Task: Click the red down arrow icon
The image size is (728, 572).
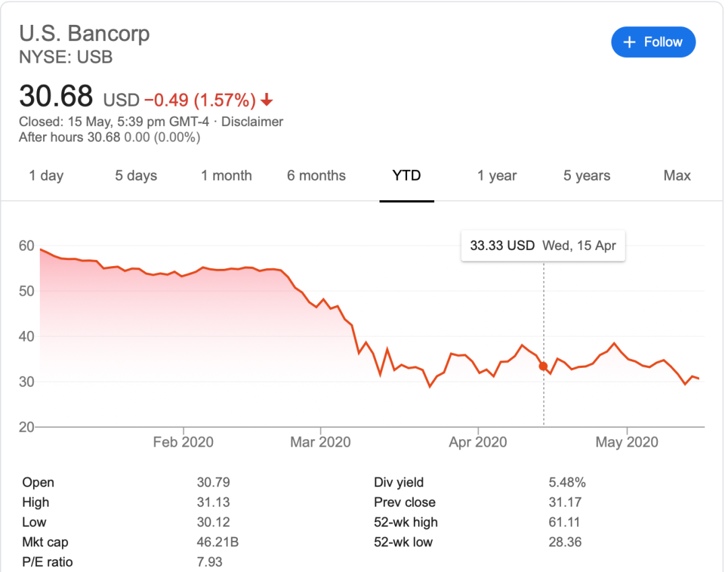Action: 267,100
